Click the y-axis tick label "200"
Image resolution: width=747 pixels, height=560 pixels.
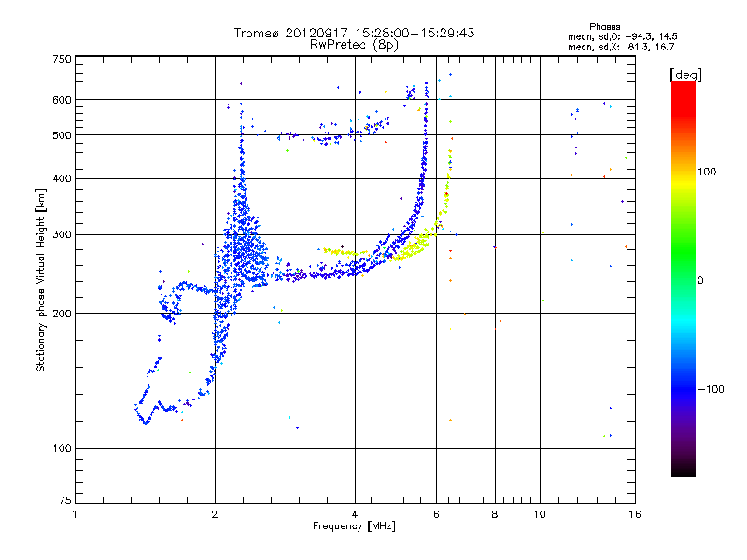point(62,314)
